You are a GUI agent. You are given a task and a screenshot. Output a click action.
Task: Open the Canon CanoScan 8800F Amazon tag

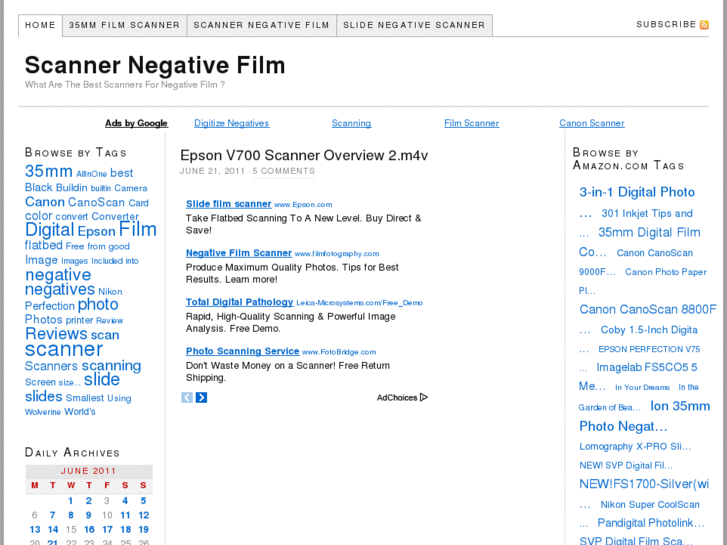[x=648, y=309]
